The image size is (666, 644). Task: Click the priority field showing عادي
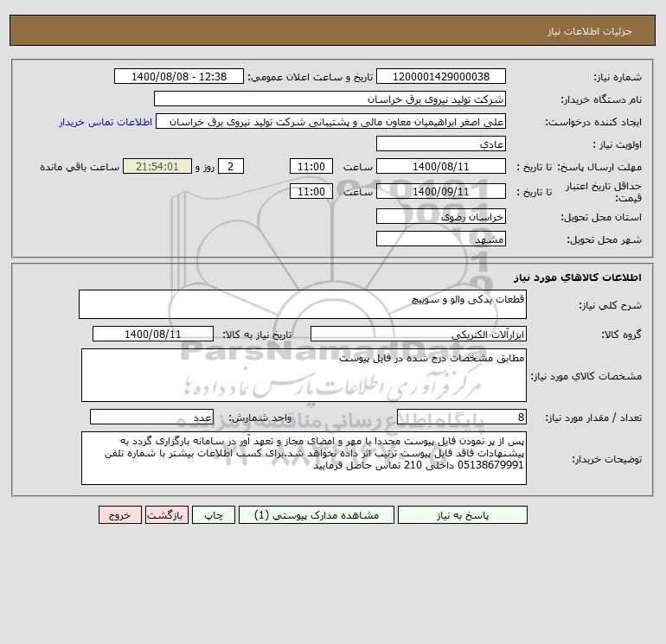[x=441, y=143]
